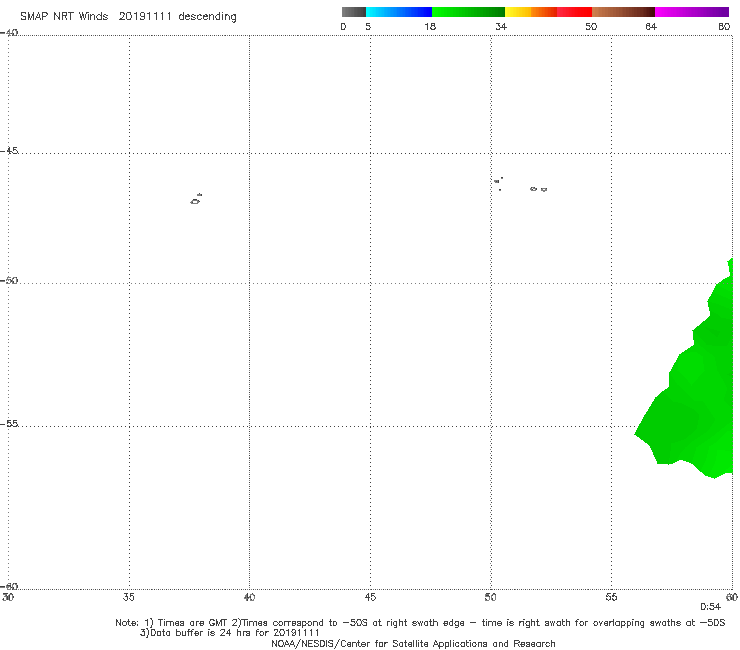Click the '-55' latitude axis label
Viewport: 740px width, 650px height.
coord(9,423)
